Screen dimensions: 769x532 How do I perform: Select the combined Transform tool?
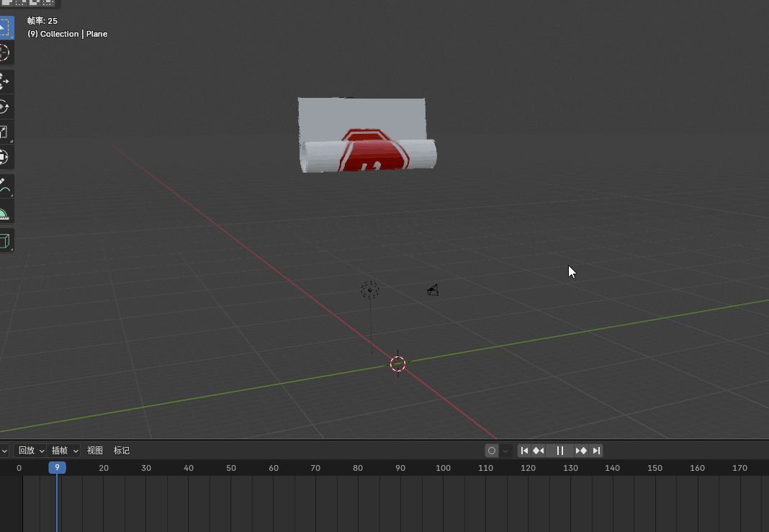pyautogui.click(x=4, y=157)
